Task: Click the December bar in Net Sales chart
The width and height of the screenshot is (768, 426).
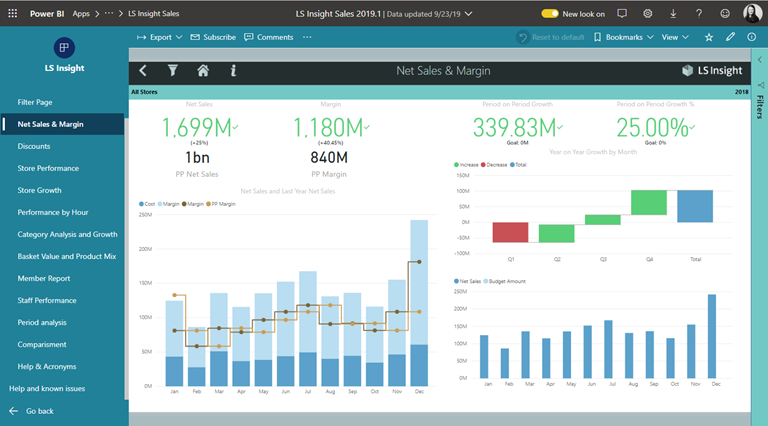Action: 712,336
